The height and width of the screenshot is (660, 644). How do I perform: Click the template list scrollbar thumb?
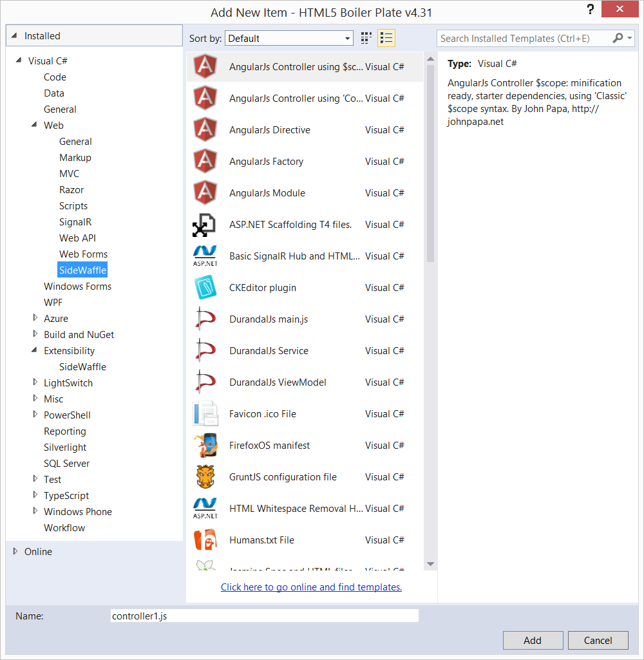(430, 164)
